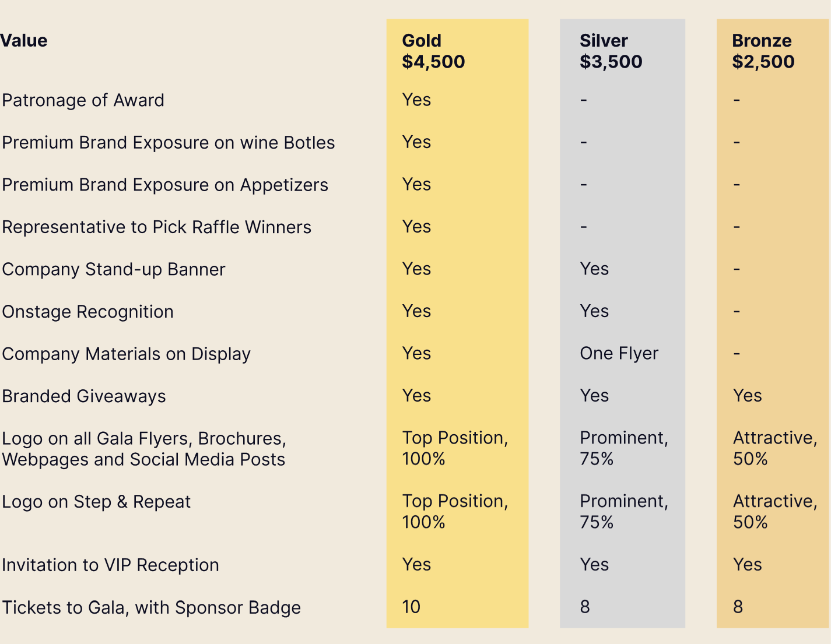Click Bronze's Yes for Branded Giveaways
Screen dimensions: 831x644
coord(747,396)
